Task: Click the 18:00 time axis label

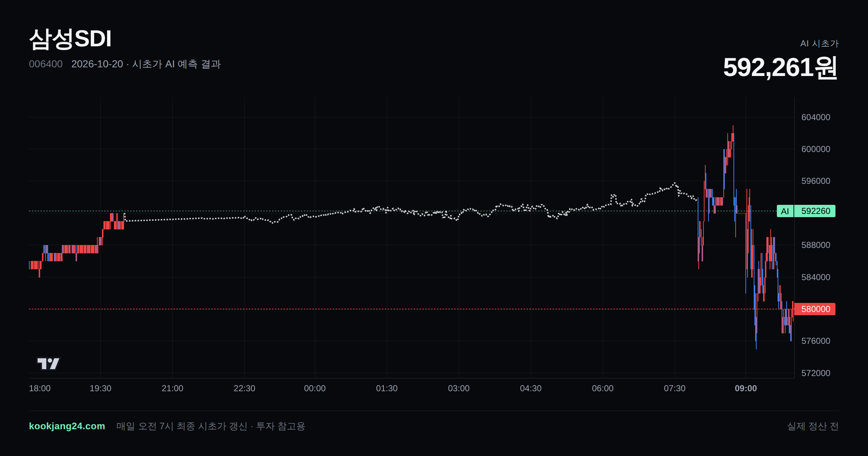Action: click(x=40, y=388)
